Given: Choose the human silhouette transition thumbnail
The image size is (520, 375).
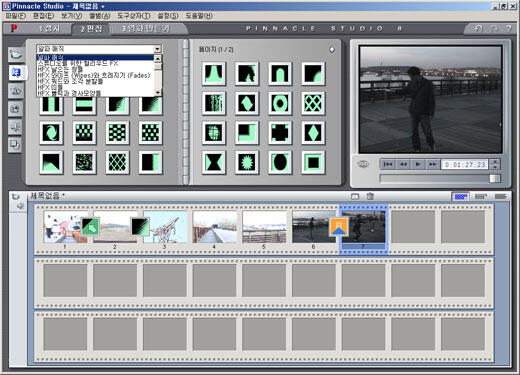Looking at the screenshot, I should [x=247, y=73].
